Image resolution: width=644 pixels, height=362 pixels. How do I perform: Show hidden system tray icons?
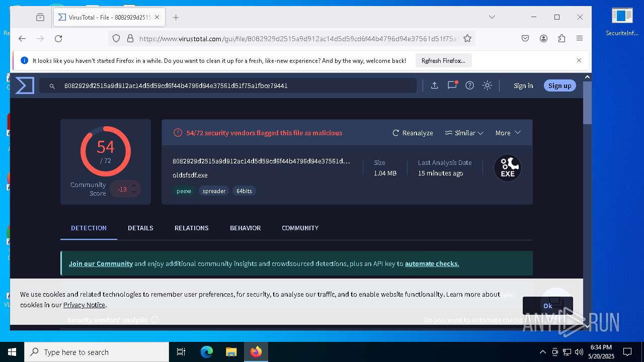point(542,352)
